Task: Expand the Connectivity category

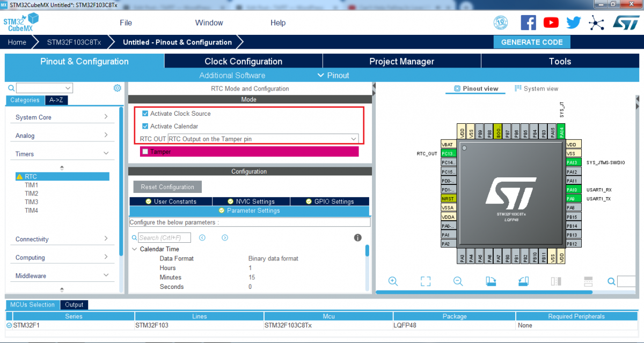Action: pyautogui.click(x=62, y=238)
